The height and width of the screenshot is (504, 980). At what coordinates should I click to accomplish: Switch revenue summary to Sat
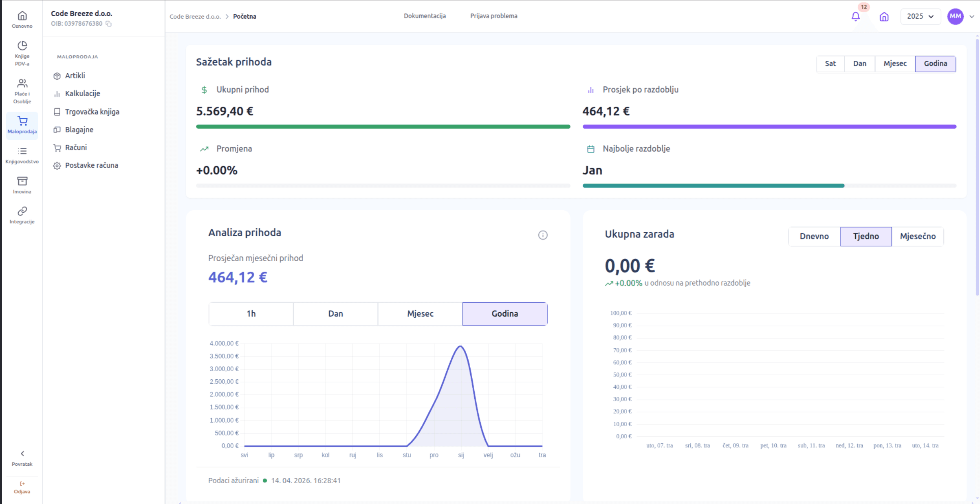(x=830, y=64)
